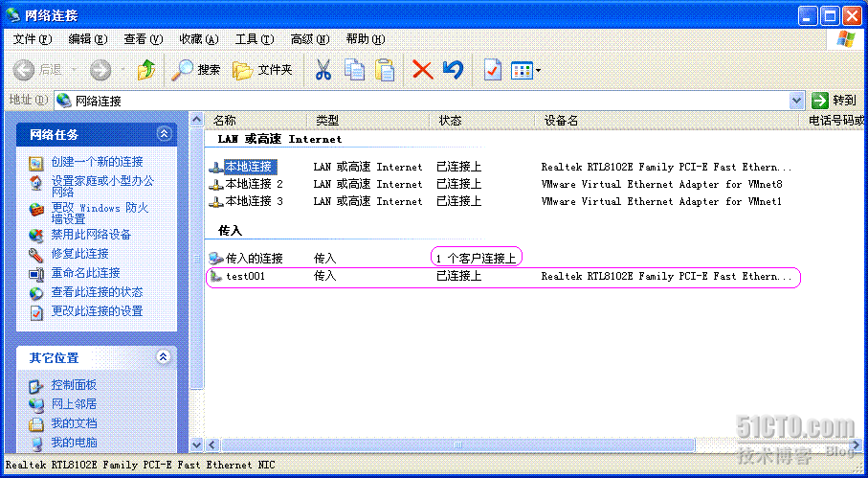
Task: Select the 1 个客户连接上 status text
Action: tap(476, 258)
